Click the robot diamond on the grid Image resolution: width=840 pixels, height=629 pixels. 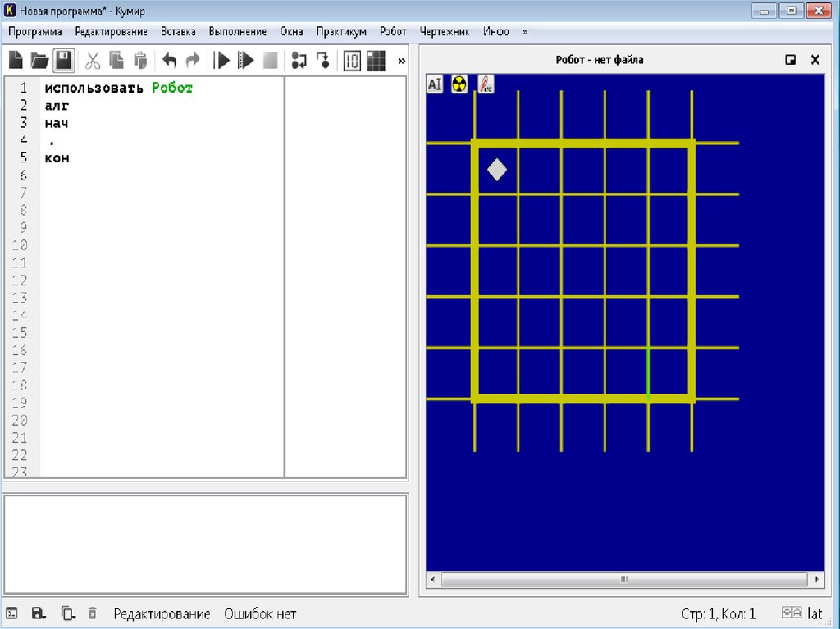click(x=497, y=170)
